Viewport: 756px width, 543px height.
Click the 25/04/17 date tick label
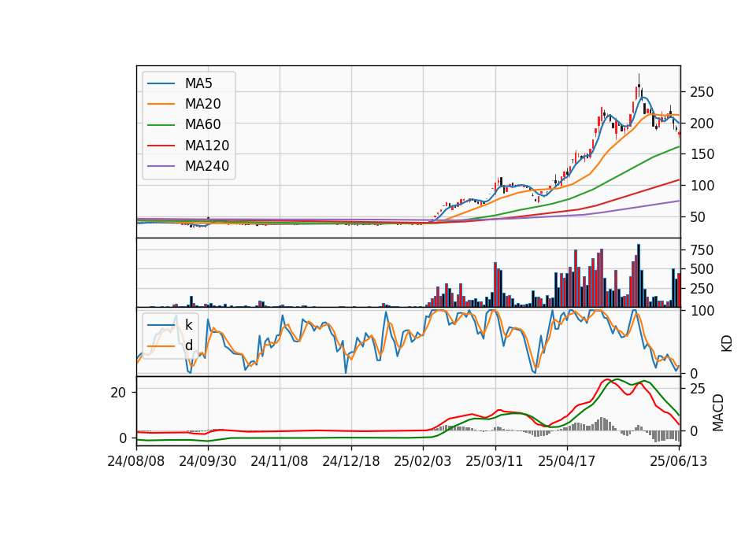coord(566,461)
